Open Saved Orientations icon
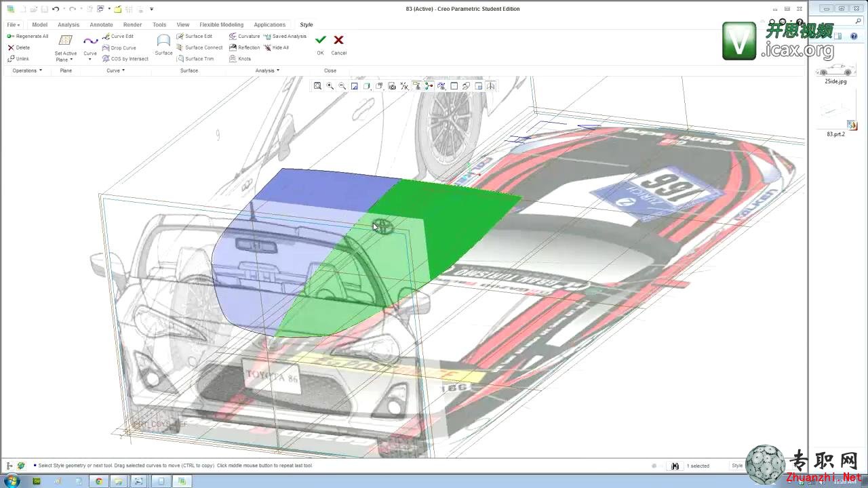 click(379, 86)
